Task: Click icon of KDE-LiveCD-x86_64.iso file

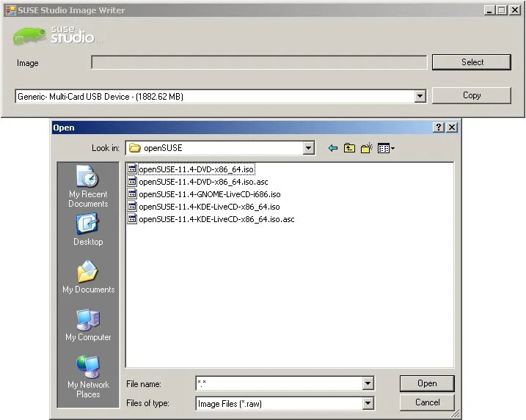Action: (x=132, y=207)
